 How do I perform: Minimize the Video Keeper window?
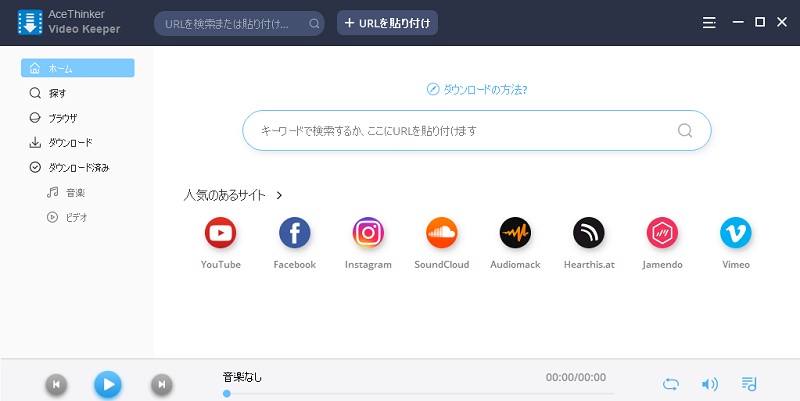738,22
